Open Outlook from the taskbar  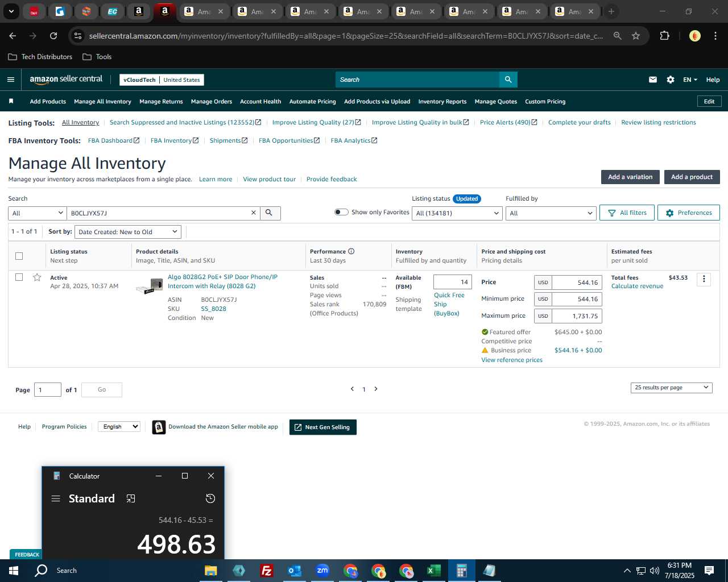click(294, 571)
